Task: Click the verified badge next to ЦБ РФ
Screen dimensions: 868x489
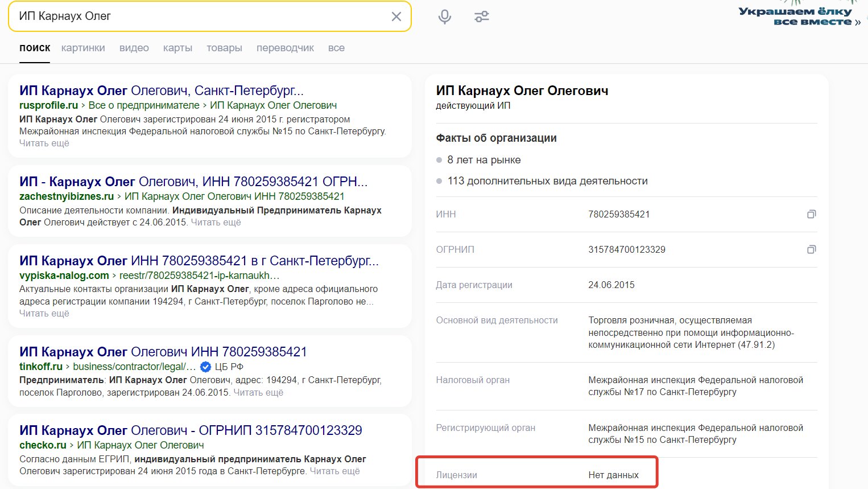Action: click(206, 367)
